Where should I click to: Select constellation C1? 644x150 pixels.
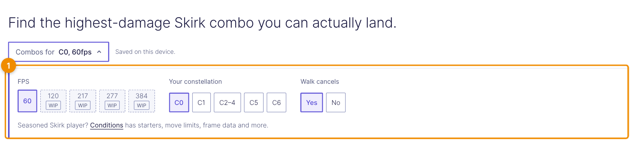pyautogui.click(x=202, y=103)
